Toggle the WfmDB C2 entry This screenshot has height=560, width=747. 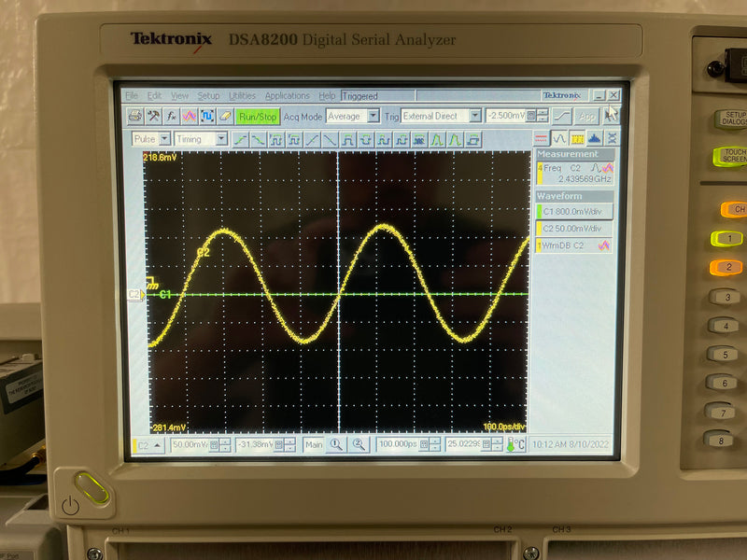[573, 245]
